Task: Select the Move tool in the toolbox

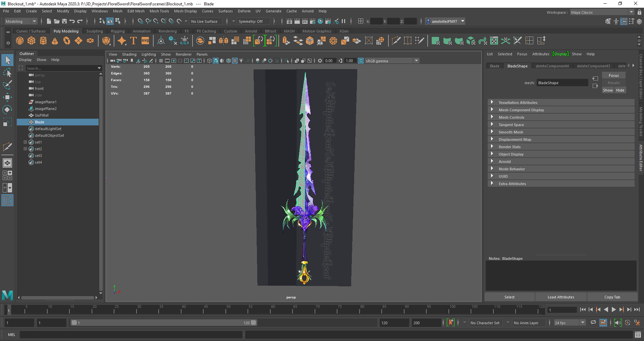Action: pos(7,97)
